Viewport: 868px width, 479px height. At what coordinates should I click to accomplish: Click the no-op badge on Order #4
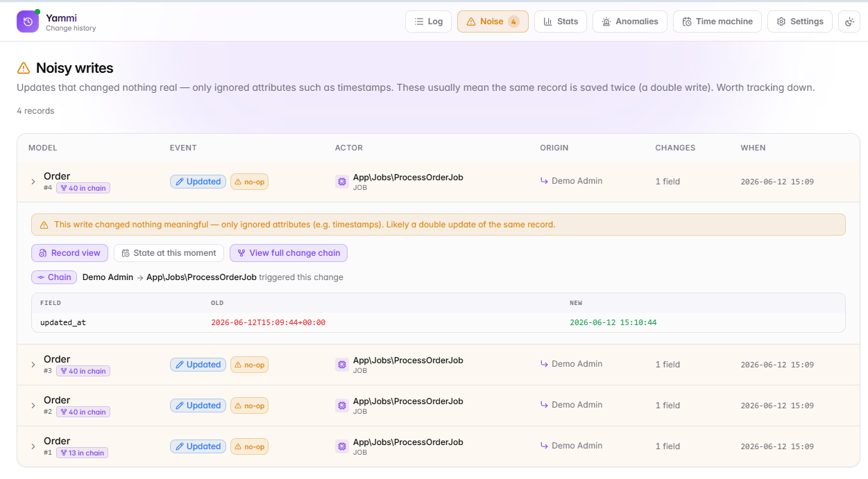249,182
